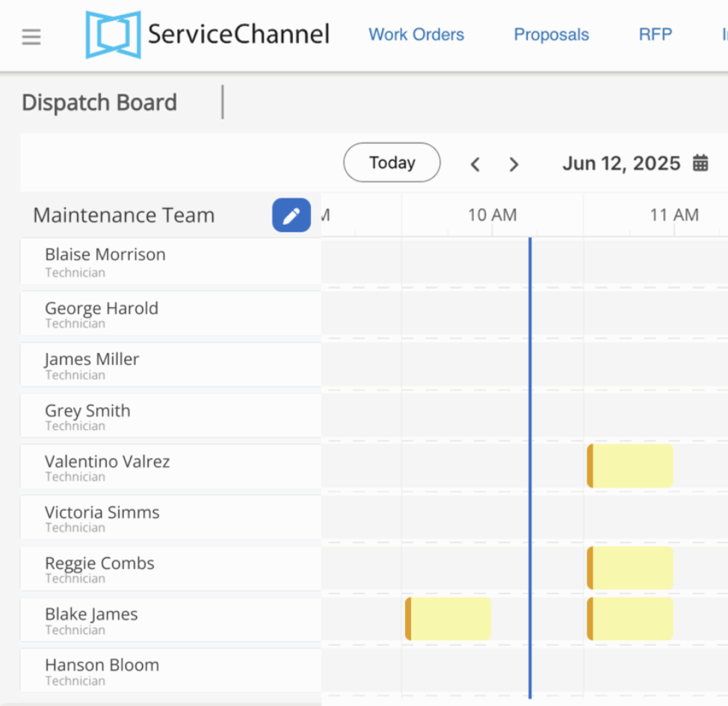The width and height of the screenshot is (728, 706).
Task: Advance to next day with right chevron
Action: click(x=513, y=164)
